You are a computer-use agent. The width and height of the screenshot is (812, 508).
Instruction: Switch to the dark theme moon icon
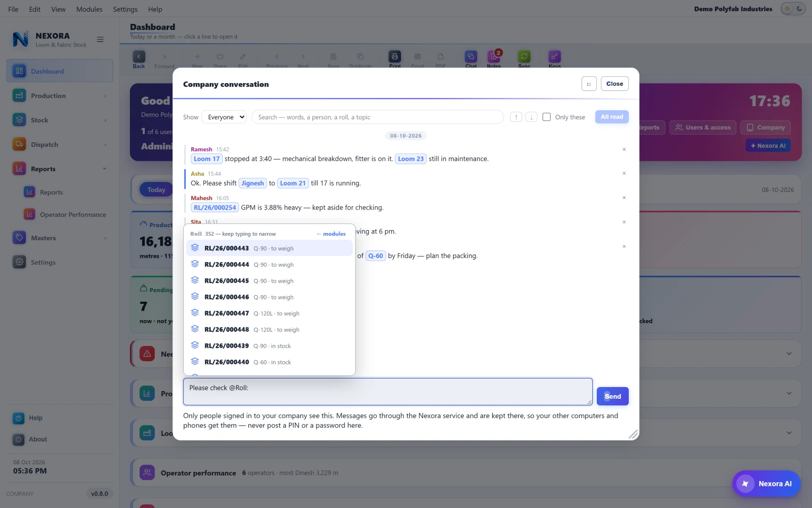pyautogui.click(x=799, y=9)
